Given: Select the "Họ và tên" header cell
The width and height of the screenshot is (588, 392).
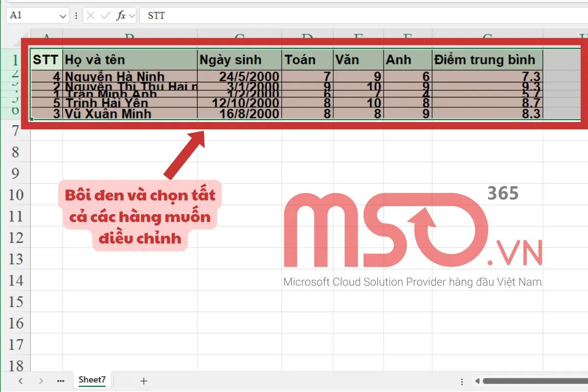Looking at the screenshot, I should pyautogui.click(x=130, y=60).
